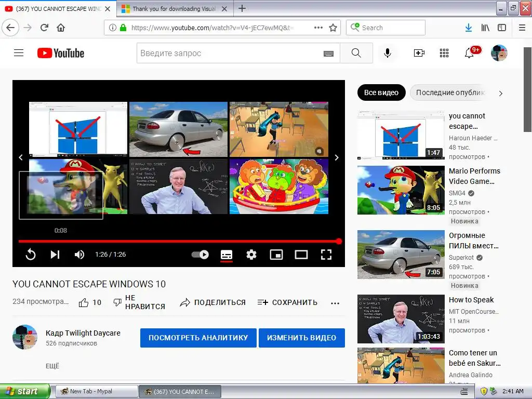Open channel avatar next to subscriber count
The image size is (532, 399).
click(x=25, y=337)
